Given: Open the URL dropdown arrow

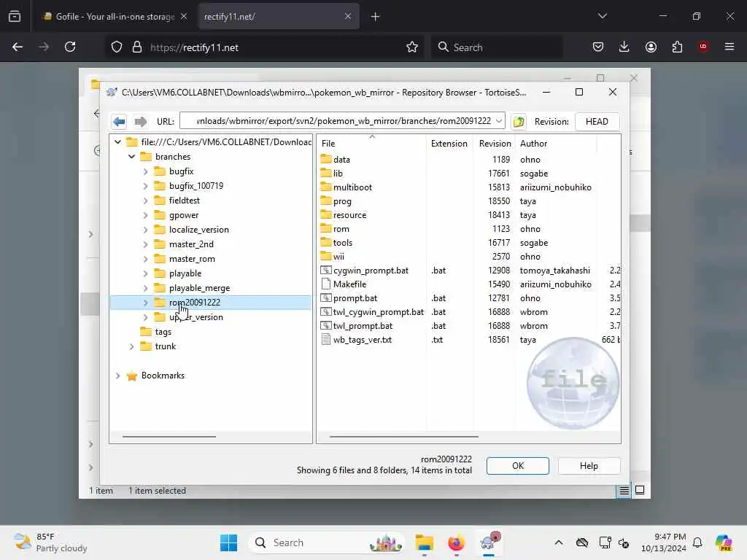Looking at the screenshot, I should [x=499, y=121].
